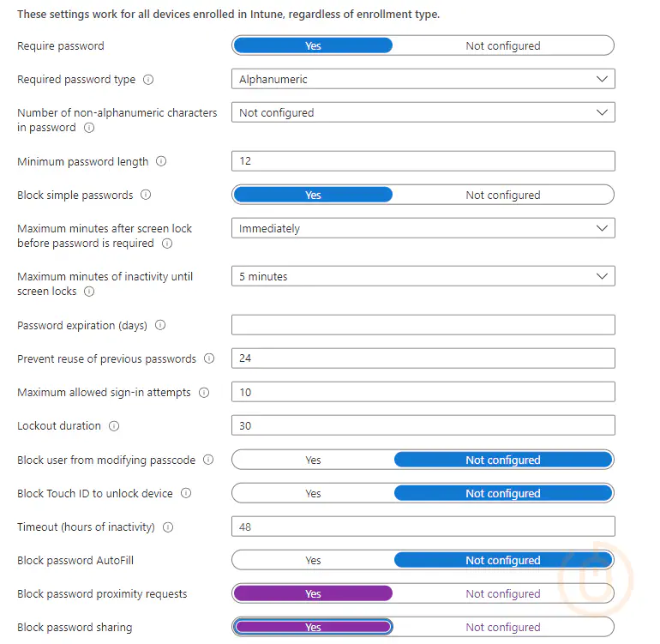660x644 pixels.
Task: Select Yes for Block Touch ID to unlock device
Action: pos(313,493)
